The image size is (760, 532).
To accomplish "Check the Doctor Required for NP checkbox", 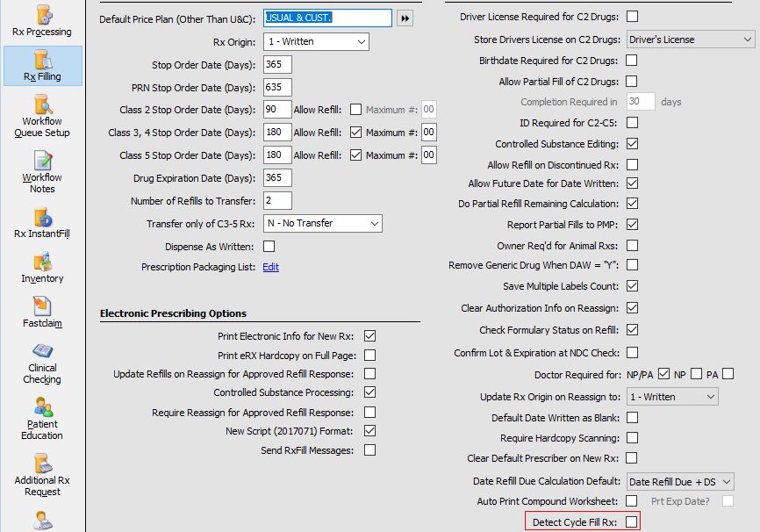I will [x=697, y=374].
